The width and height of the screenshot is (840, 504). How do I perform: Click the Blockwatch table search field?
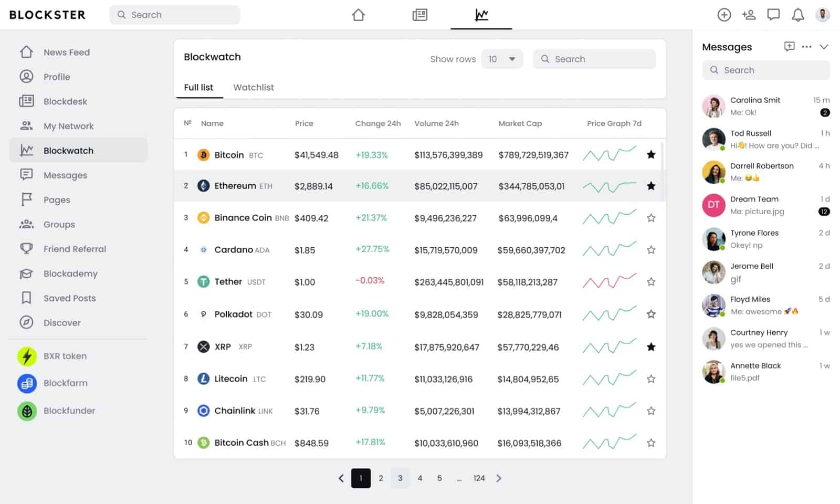coord(594,59)
